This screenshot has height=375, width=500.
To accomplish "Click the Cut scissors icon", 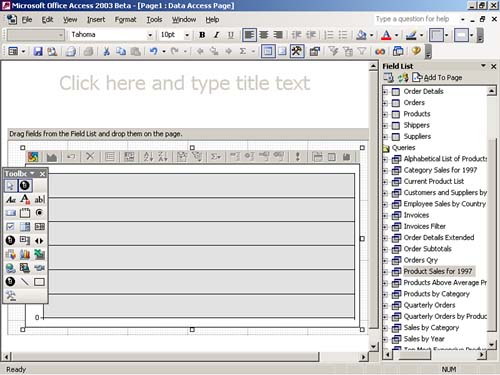I will pos(106,51).
